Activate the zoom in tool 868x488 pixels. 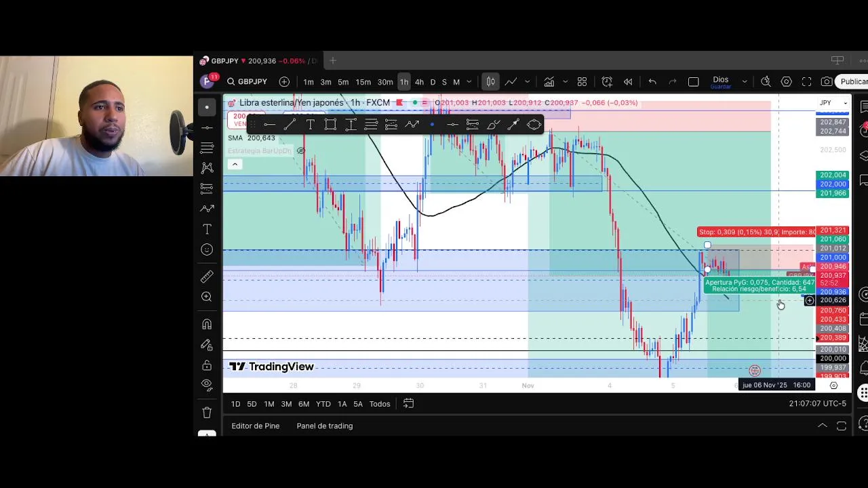[207, 297]
